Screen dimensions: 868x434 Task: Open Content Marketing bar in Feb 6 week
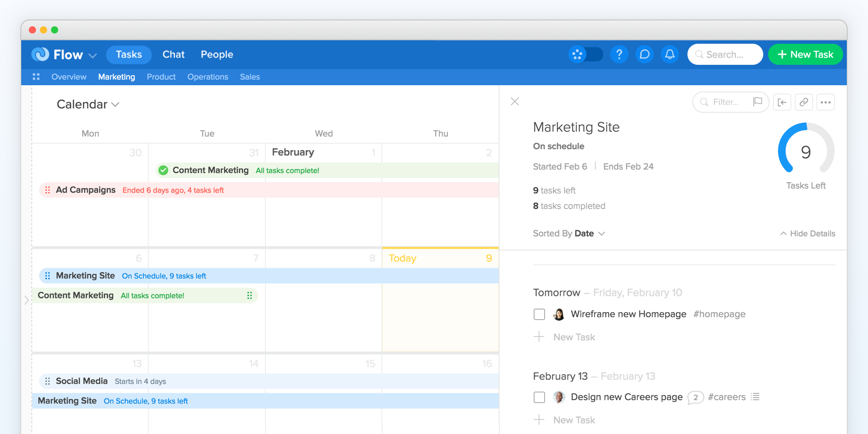145,295
